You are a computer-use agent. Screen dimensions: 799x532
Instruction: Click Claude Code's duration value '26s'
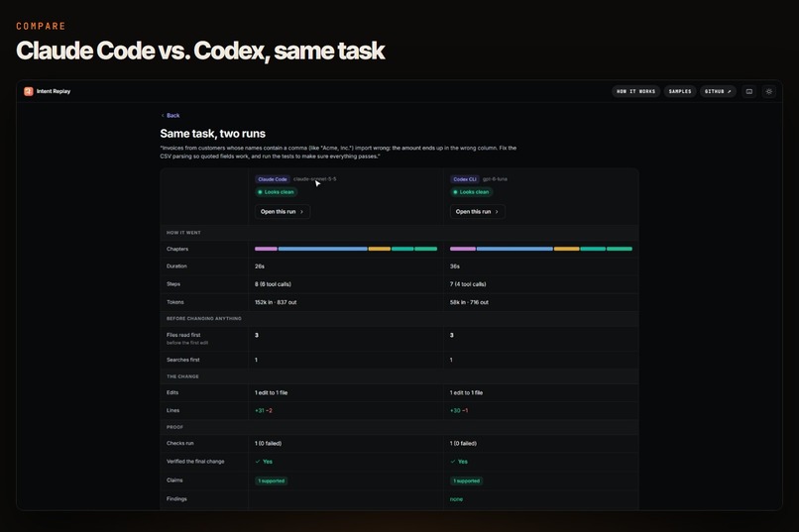pos(260,266)
